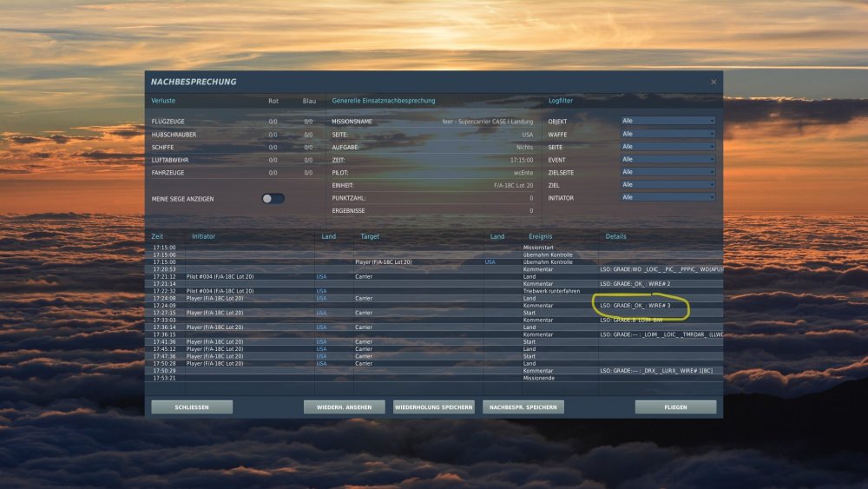Toggle the Meine Siege anzeigen switch

pyautogui.click(x=273, y=199)
